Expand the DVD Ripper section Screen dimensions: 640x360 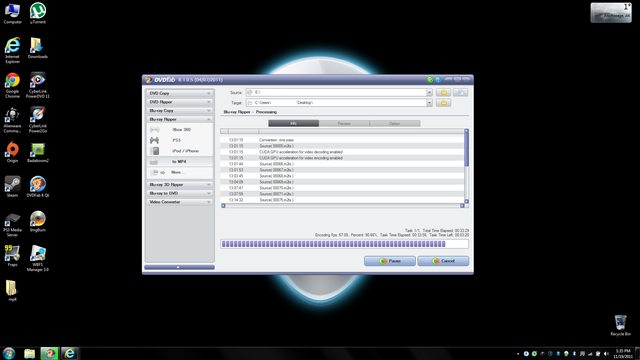coord(180,102)
